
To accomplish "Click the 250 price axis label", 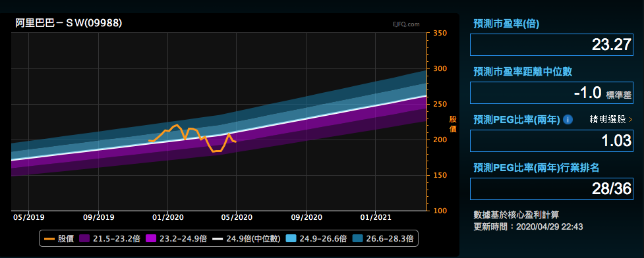I will pos(440,104).
